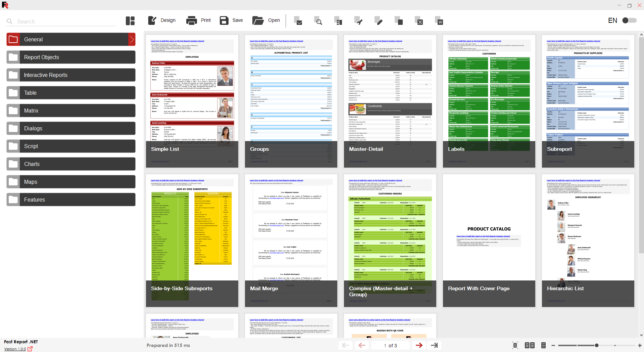Open the Version 1.0.0 link
644x352 pixels.
[15, 349]
